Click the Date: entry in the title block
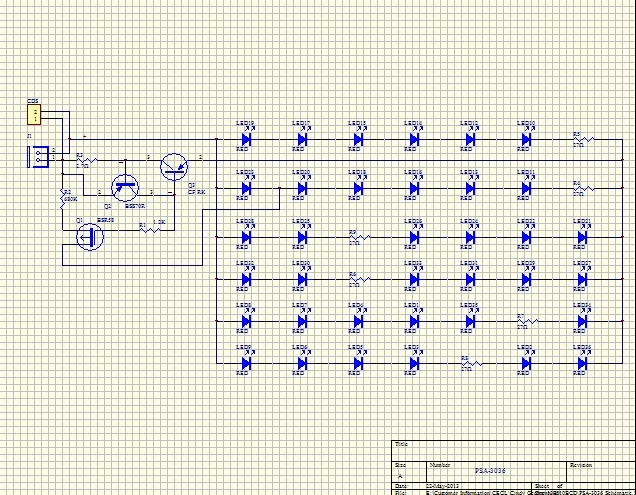 click(402, 486)
